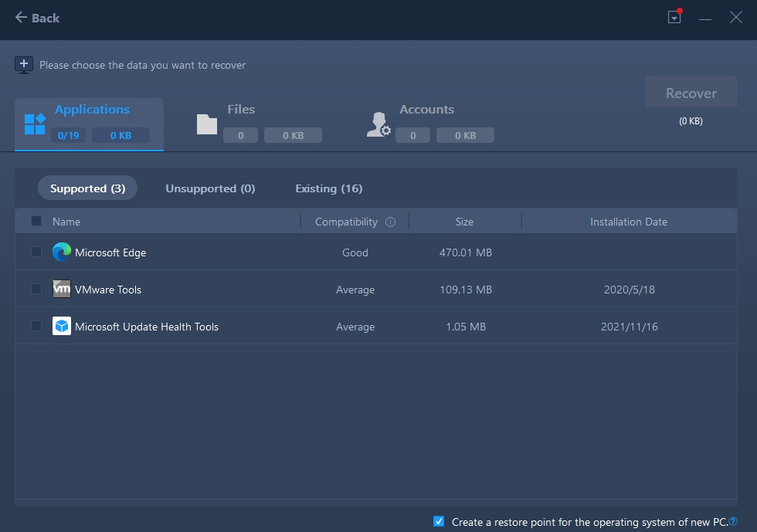Uncheck the create restore point checkbox
This screenshot has height=532, width=757.
click(439, 521)
